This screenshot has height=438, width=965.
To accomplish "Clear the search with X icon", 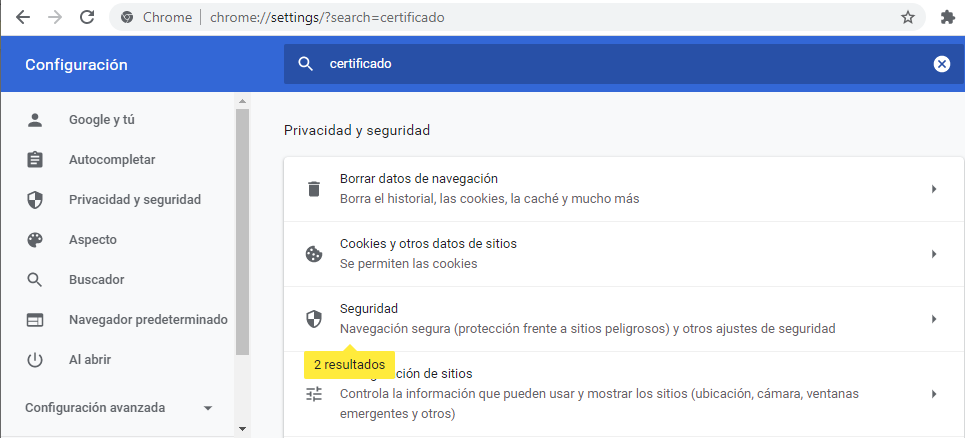I will point(941,64).
